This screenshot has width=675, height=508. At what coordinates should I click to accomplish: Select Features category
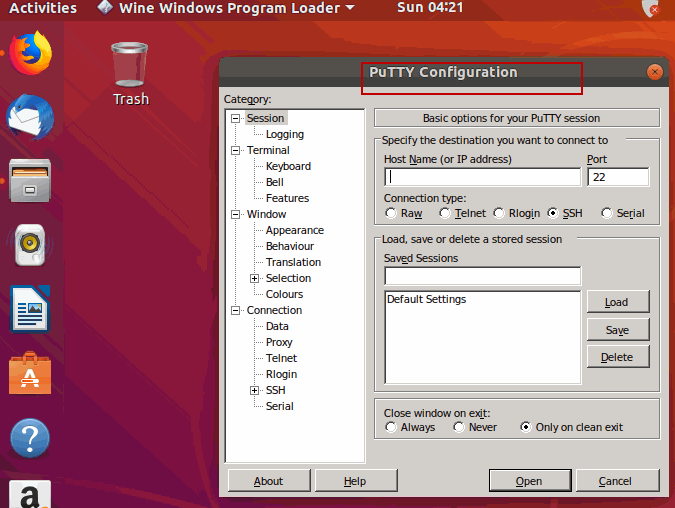[x=287, y=198]
